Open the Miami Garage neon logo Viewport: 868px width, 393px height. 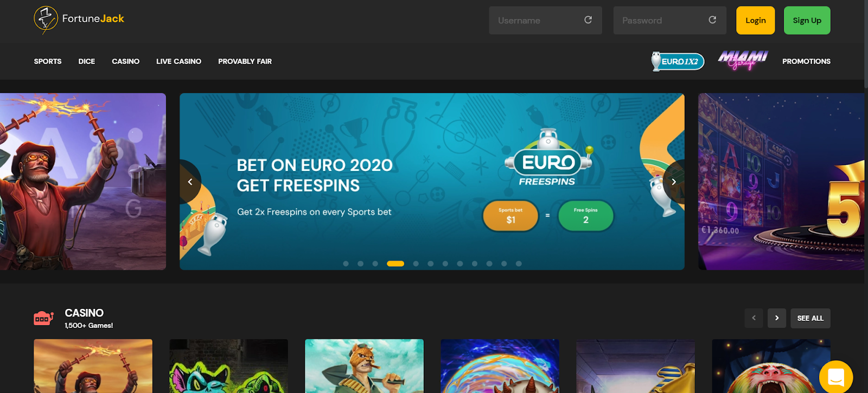pos(743,60)
